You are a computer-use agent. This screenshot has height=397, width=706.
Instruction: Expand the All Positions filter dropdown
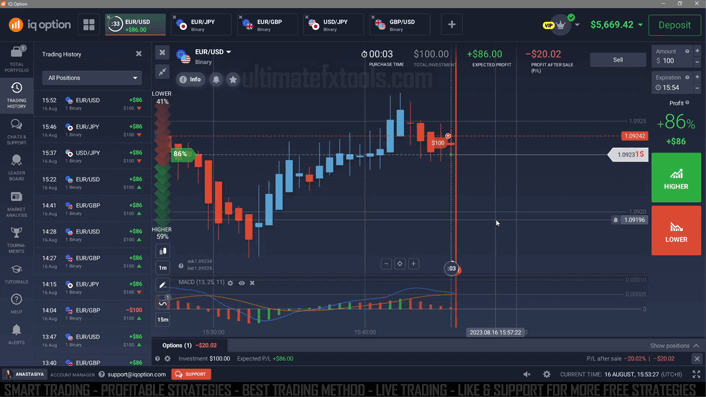pyautogui.click(x=92, y=78)
